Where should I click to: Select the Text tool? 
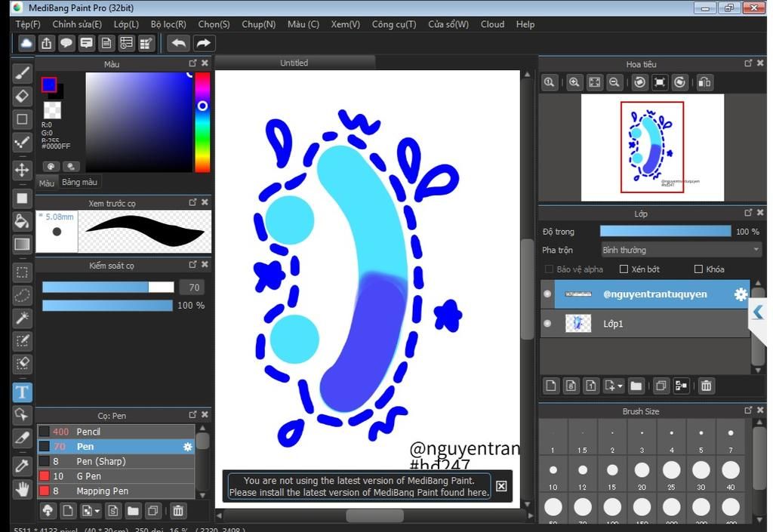tap(22, 392)
